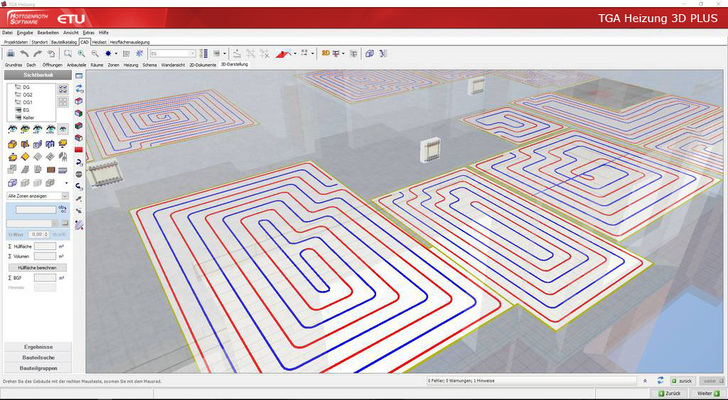
Task: Expand the 2D display options dropdown arrow
Action: (343, 54)
